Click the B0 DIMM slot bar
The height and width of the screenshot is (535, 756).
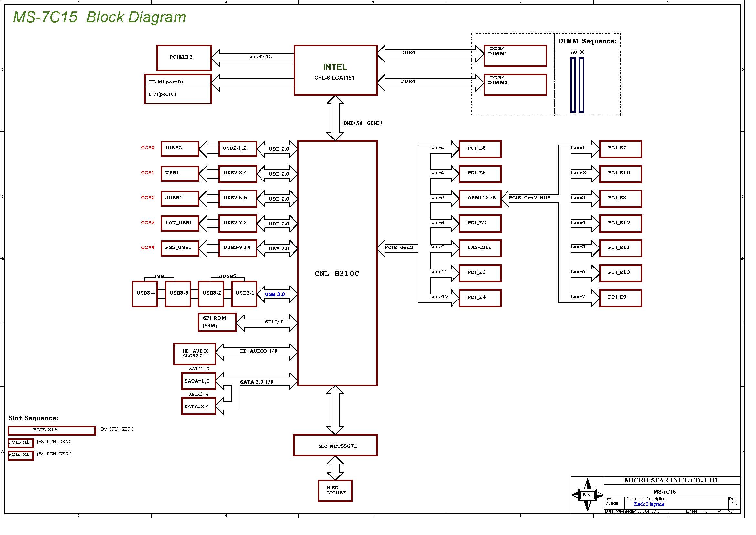pyautogui.click(x=581, y=85)
